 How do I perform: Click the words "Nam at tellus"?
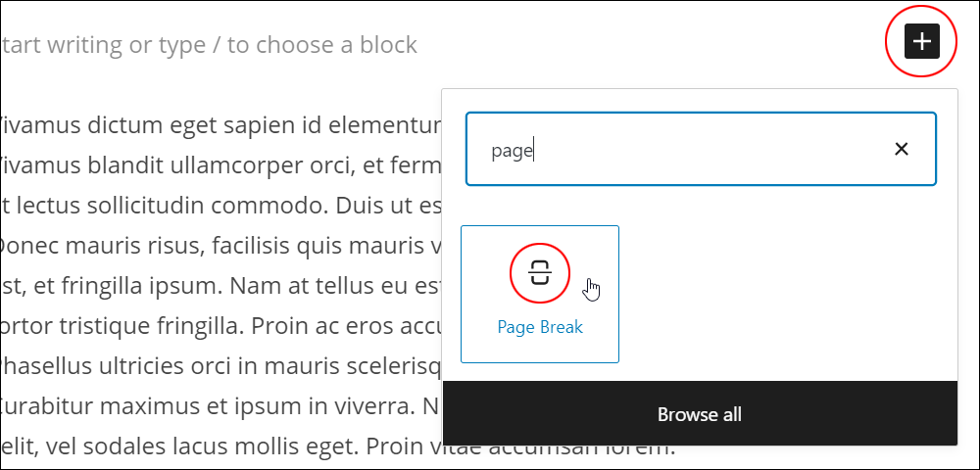pyautogui.click(x=301, y=287)
